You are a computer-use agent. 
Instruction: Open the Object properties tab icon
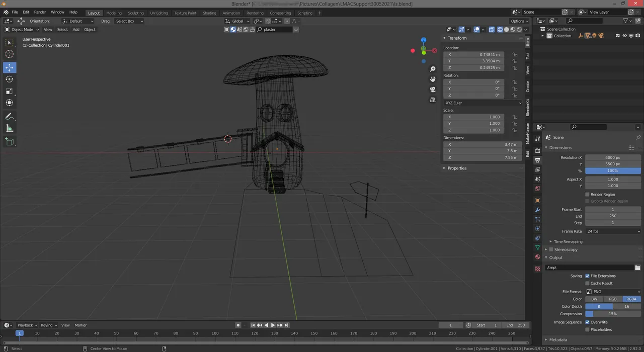537,200
